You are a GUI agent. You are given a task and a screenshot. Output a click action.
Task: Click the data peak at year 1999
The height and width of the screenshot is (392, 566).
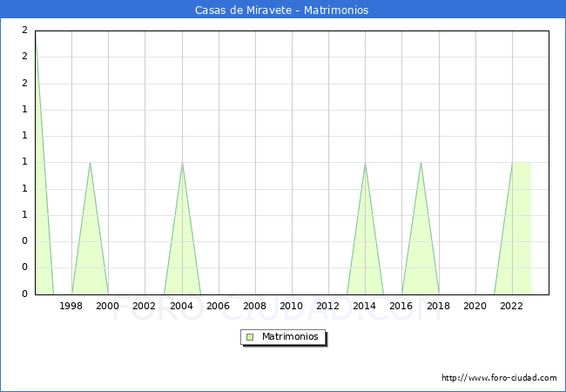(90, 163)
